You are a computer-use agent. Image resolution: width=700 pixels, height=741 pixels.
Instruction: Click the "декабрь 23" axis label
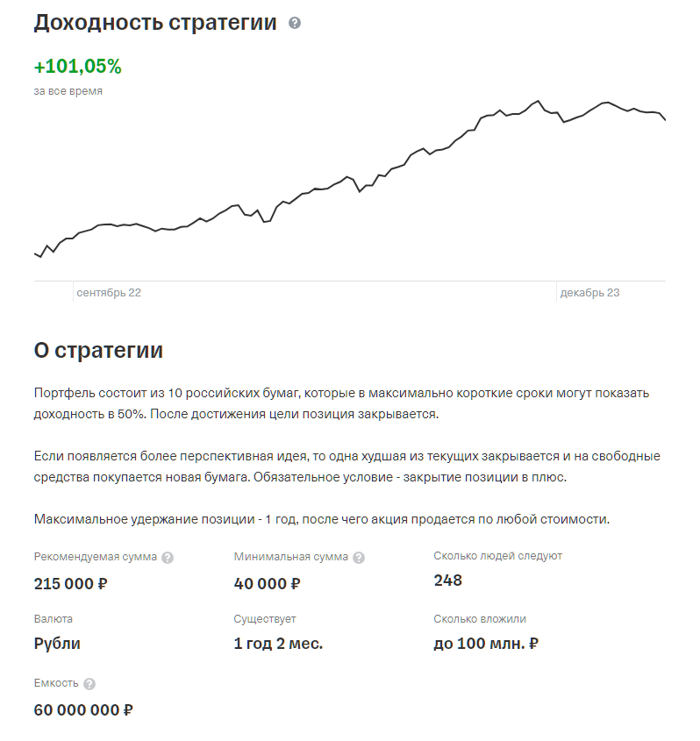pos(589,293)
